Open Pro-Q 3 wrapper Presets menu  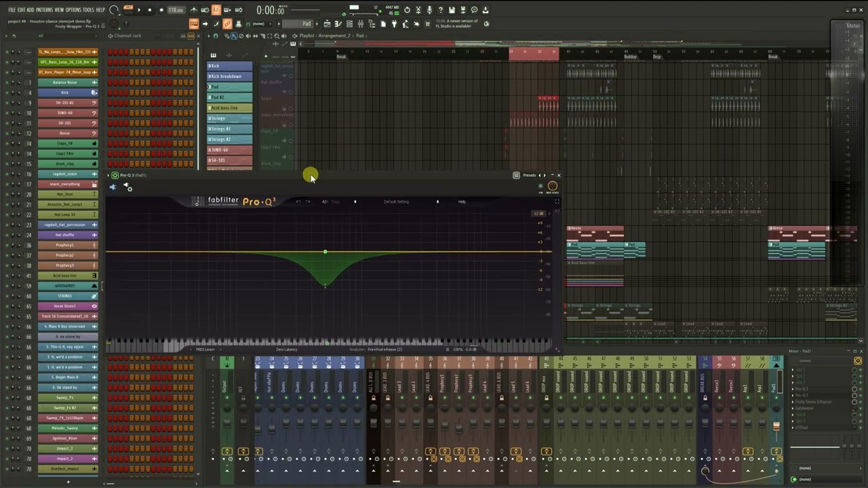[x=529, y=176]
